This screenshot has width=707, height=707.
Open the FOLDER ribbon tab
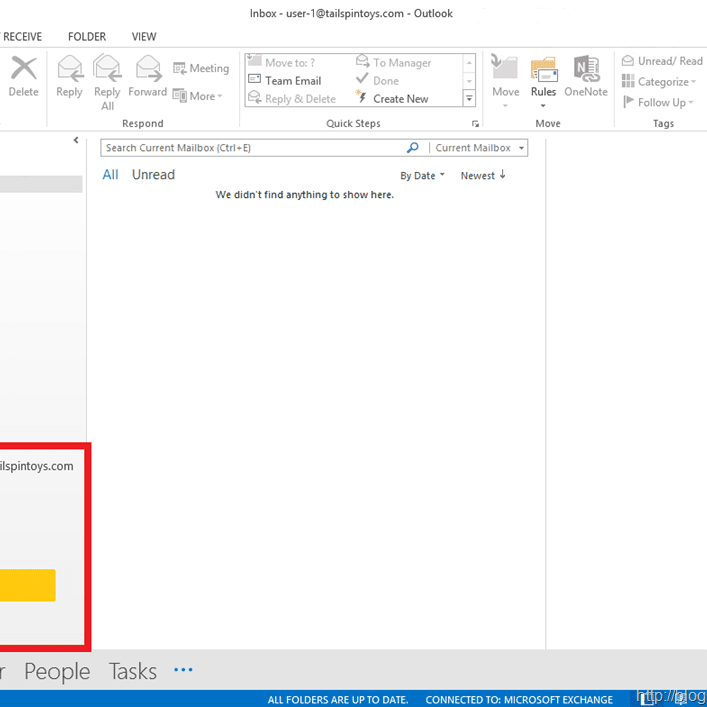tap(87, 37)
